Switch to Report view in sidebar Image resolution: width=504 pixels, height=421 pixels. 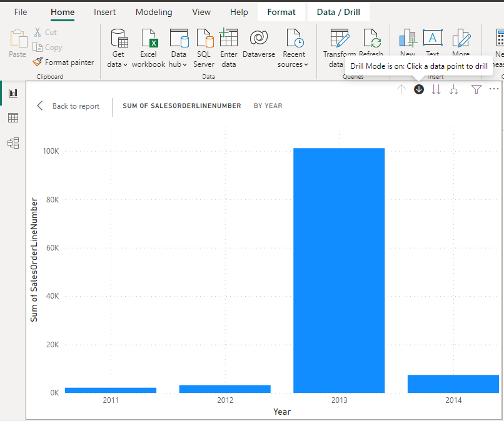(x=13, y=93)
